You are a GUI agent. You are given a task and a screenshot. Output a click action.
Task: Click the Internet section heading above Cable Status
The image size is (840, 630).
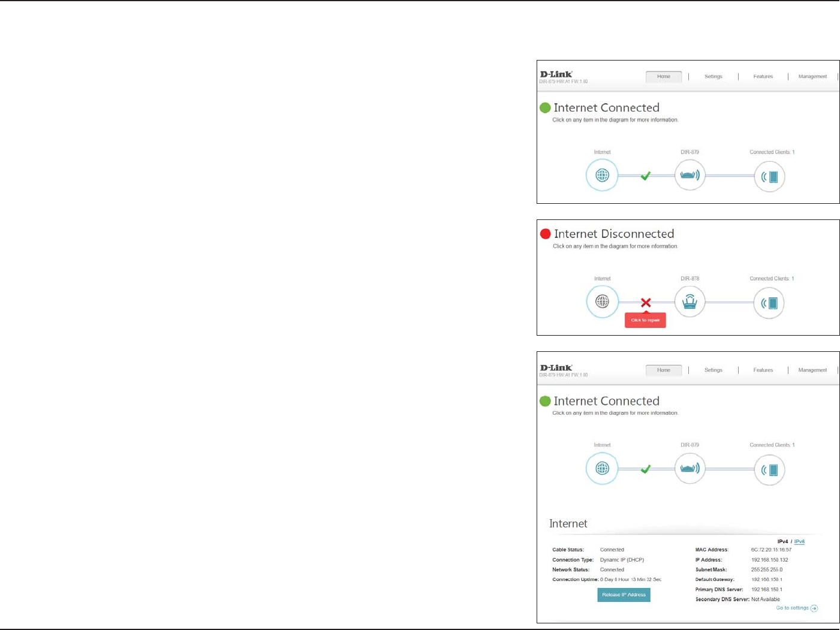[x=568, y=523]
